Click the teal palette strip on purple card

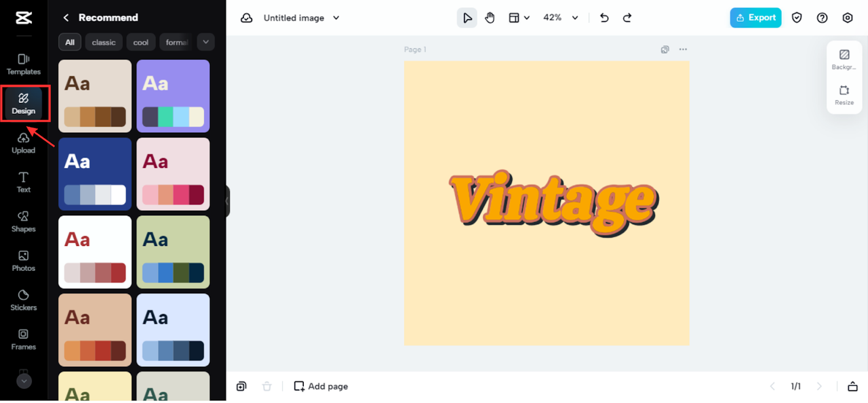(173, 116)
